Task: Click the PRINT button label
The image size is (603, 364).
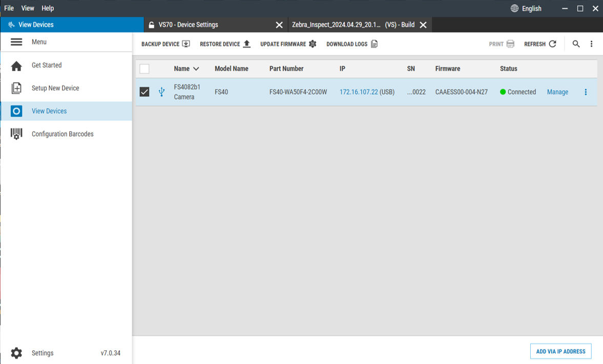Action: point(496,44)
